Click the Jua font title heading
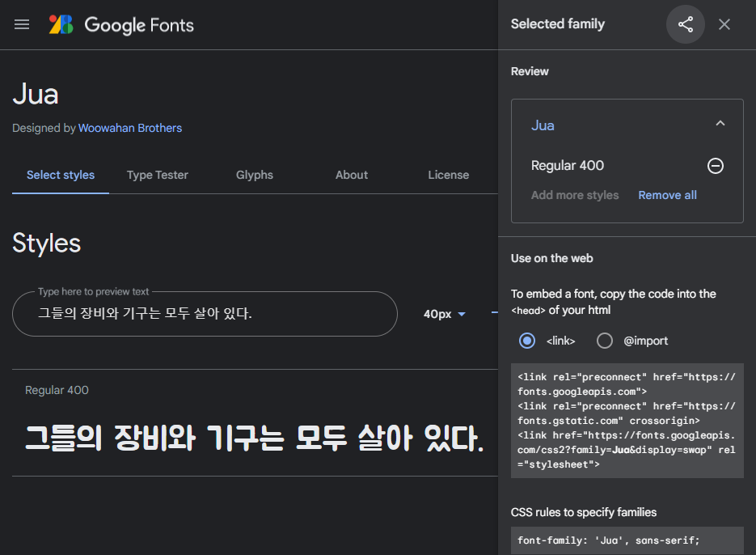Viewport: 756px width, 555px height. [x=36, y=94]
